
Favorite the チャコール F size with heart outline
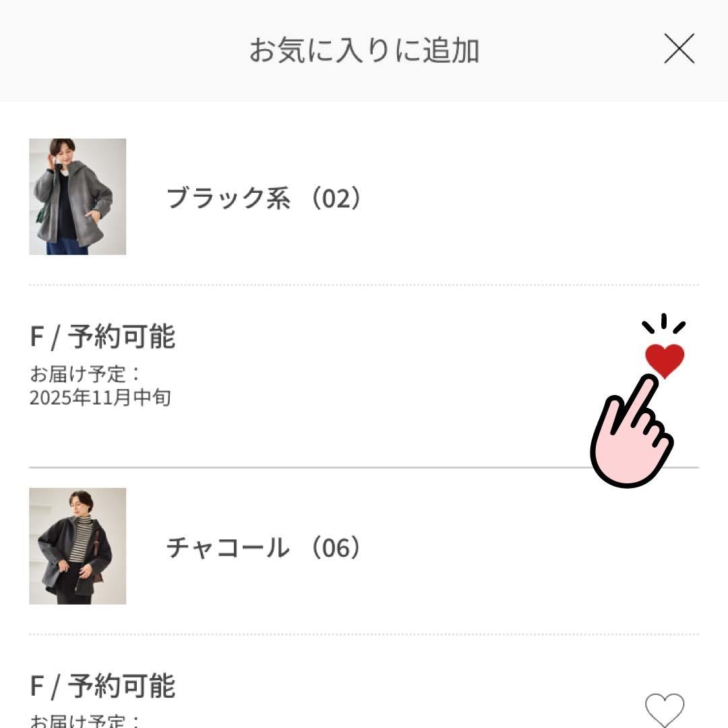tap(665, 710)
